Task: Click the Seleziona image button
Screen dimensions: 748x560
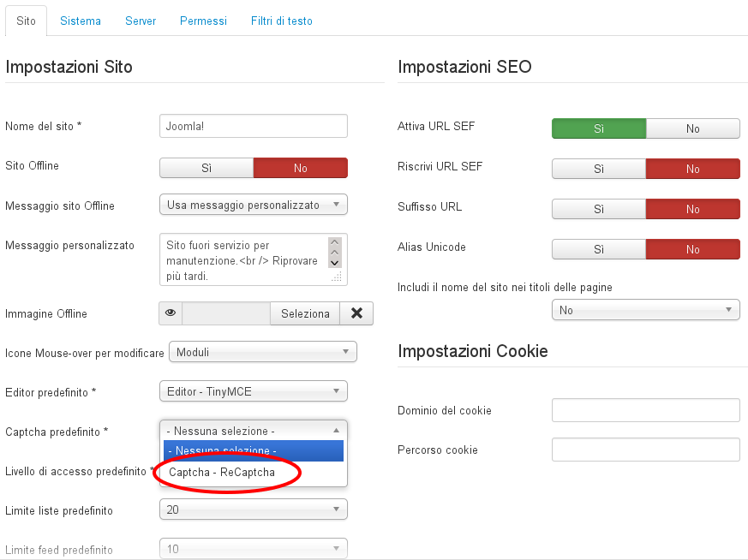Action: tap(305, 313)
